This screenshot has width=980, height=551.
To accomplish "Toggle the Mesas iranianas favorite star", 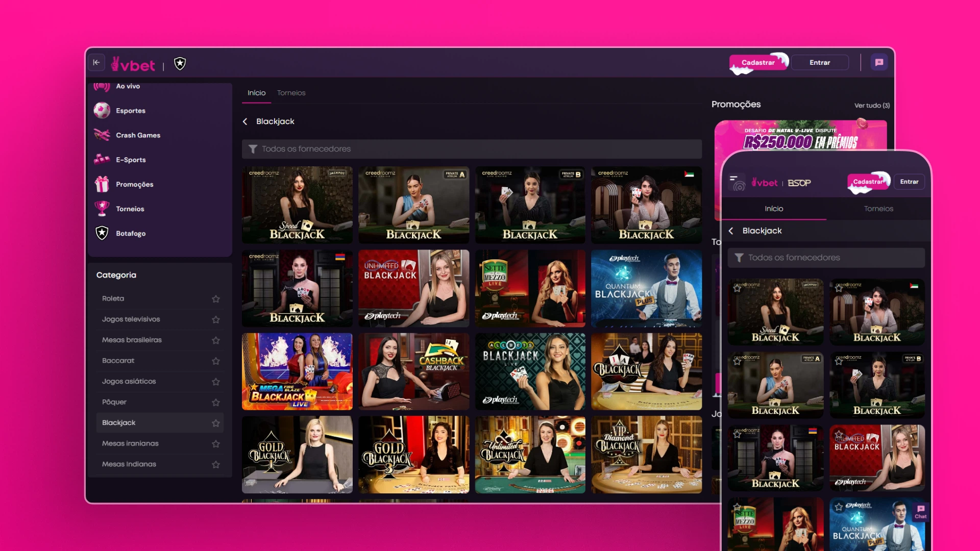I will (x=216, y=444).
